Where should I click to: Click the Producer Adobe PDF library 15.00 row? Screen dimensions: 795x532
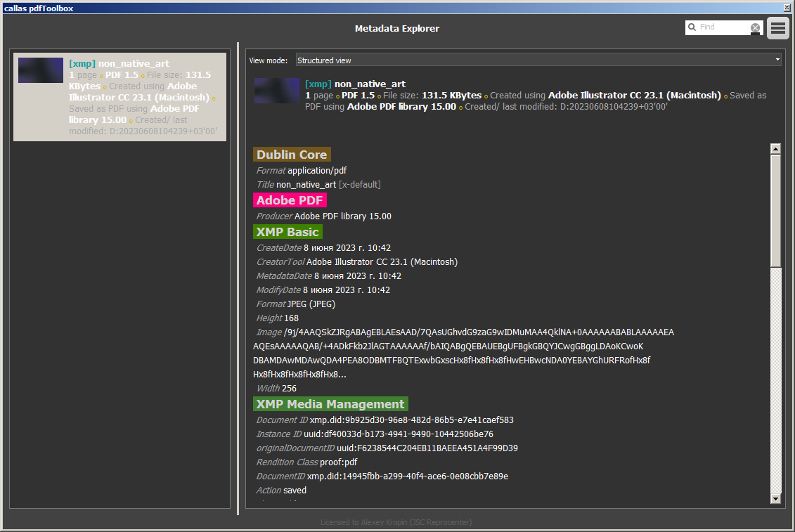point(324,216)
